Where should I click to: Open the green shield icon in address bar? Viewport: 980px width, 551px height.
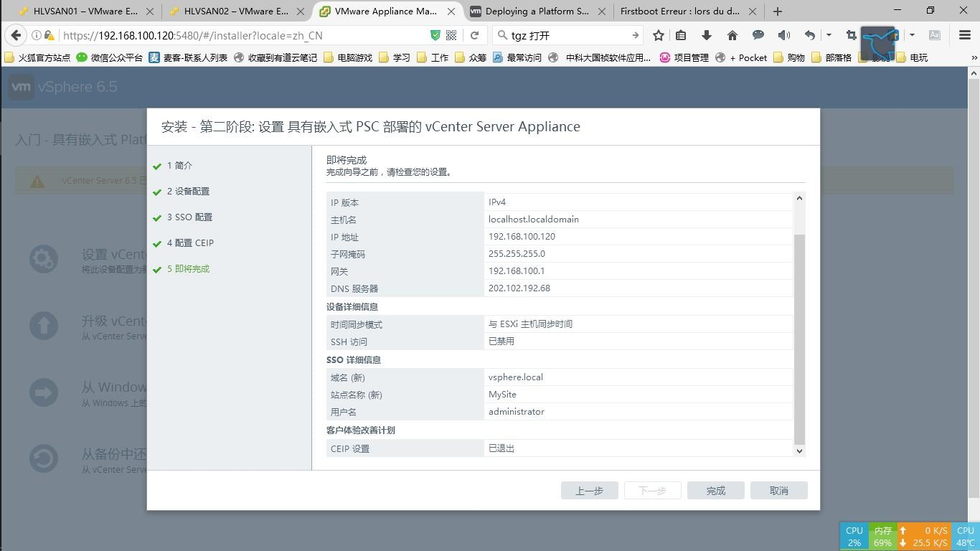pos(435,35)
